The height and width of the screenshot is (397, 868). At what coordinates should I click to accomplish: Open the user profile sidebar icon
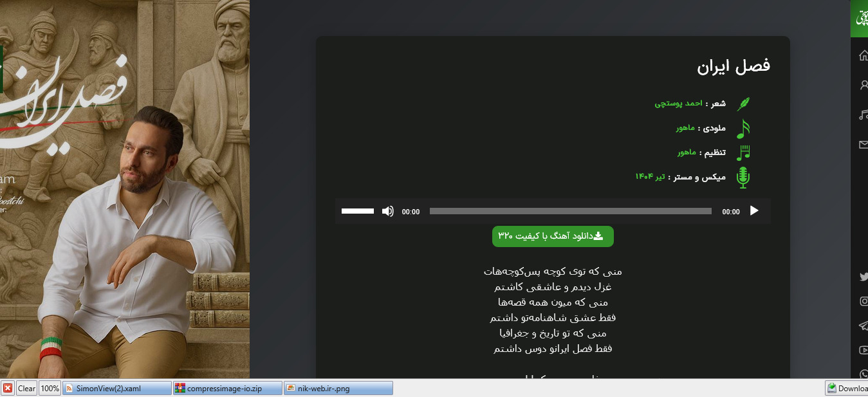pyautogui.click(x=863, y=85)
